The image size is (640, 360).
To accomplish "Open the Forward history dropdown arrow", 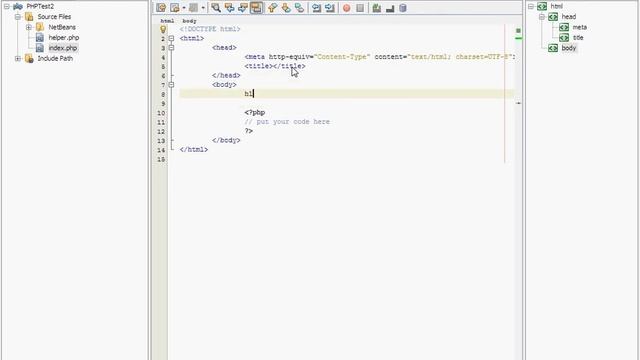I will 203,8.
